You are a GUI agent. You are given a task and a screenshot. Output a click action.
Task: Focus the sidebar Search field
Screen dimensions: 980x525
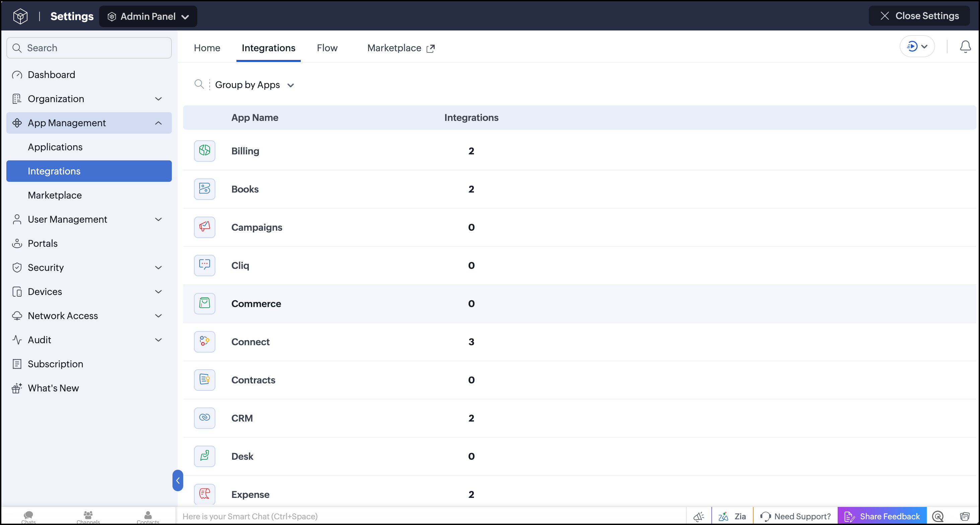89,48
